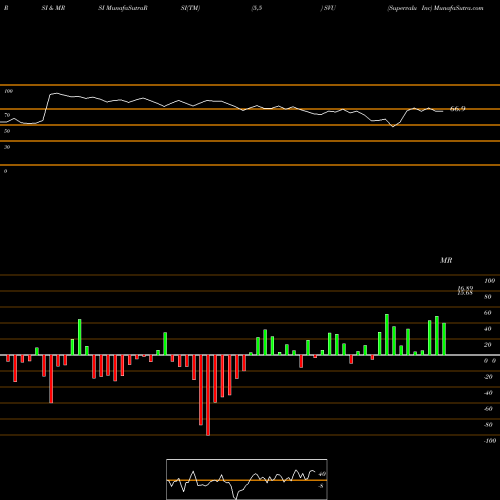Click the "MR" panel title
This screenshot has height=500, width=500.
(446, 260)
